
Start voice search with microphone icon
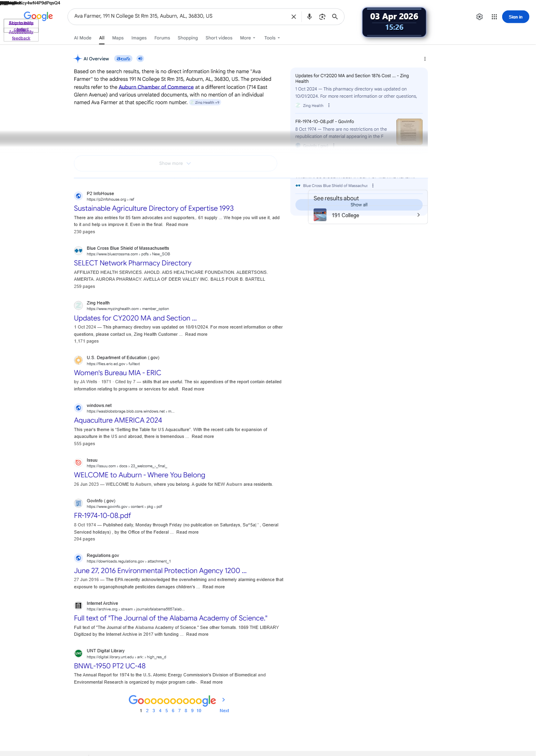pyautogui.click(x=309, y=17)
